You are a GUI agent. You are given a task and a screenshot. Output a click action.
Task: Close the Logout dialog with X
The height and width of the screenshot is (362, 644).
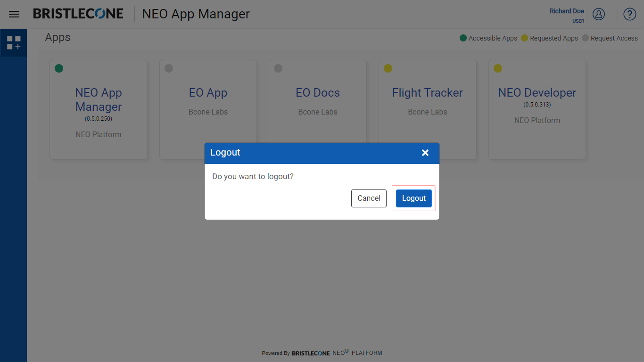click(x=425, y=153)
